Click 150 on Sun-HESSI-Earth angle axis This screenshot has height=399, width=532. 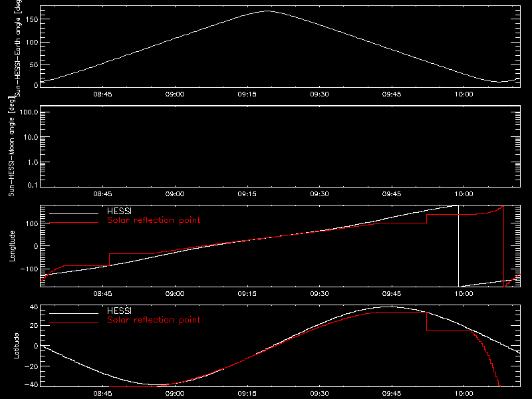tap(31, 19)
